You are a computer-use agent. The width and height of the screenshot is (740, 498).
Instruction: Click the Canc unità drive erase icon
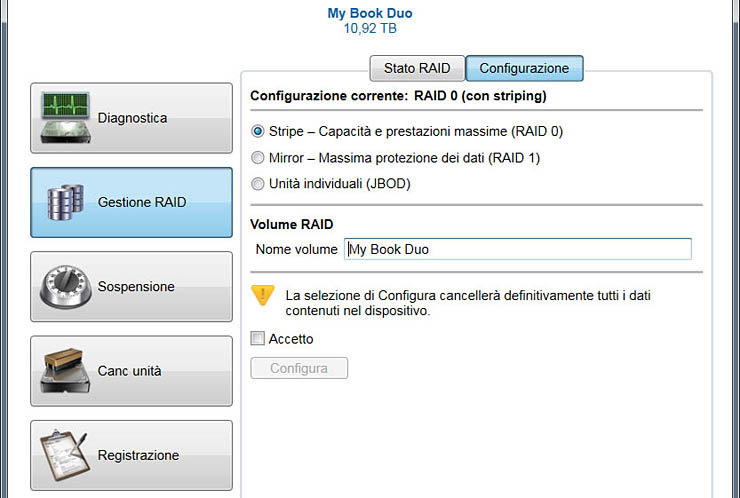pos(65,371)
